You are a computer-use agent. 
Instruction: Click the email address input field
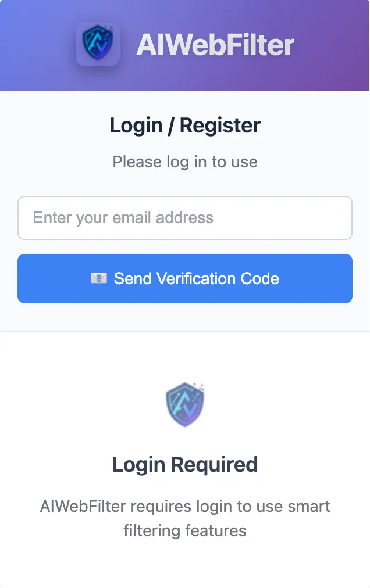tap(185, 218)
